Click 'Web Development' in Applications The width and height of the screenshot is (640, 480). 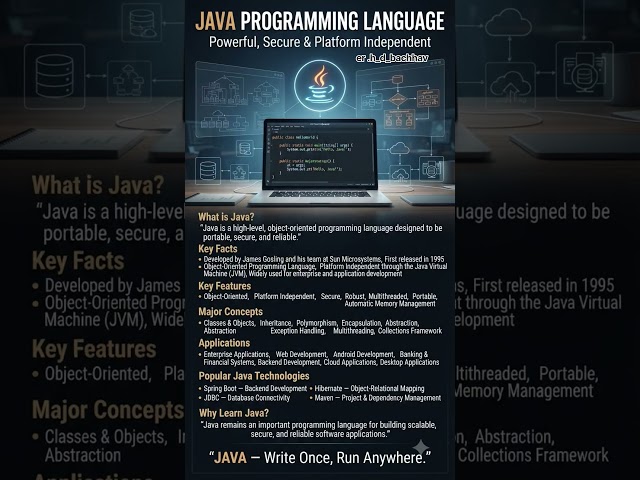[x=302, y=354]
